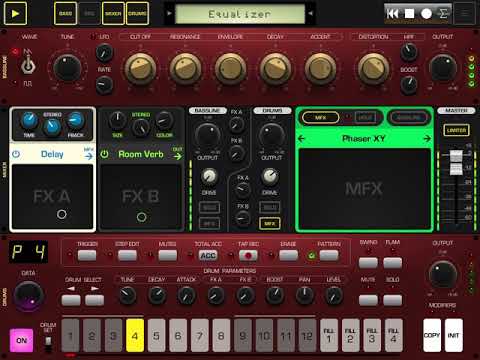Switch to the DRUMS tab
The width and height of the screenshot is (480, 360).
point(137,13)
